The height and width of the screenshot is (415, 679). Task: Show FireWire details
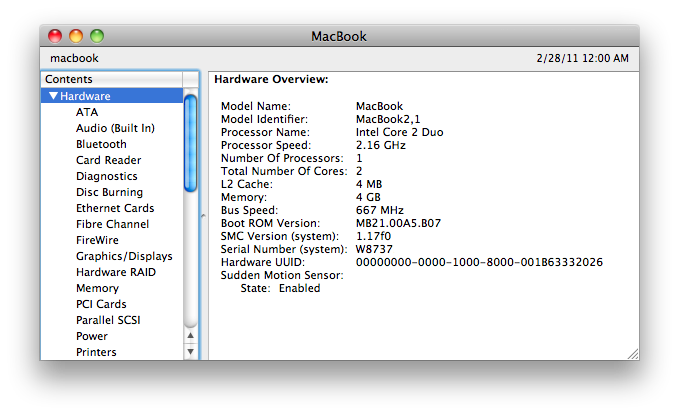pyautogui.click(x=97, y=240)
